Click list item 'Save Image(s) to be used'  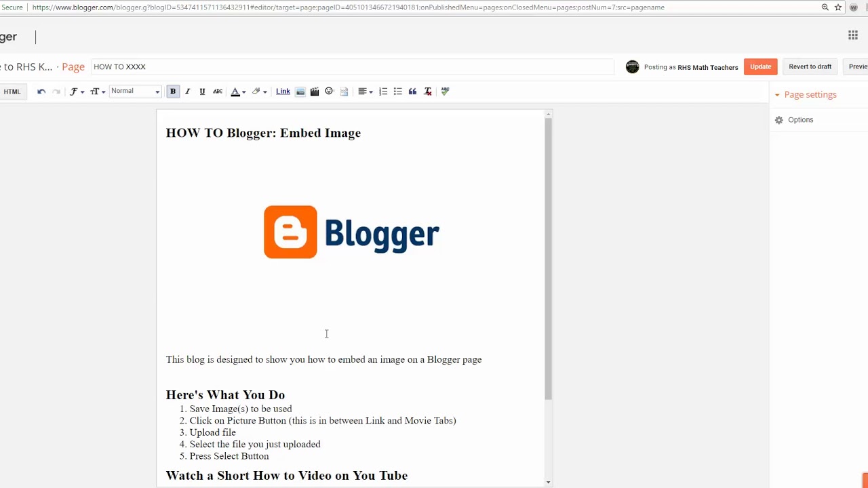241,409
